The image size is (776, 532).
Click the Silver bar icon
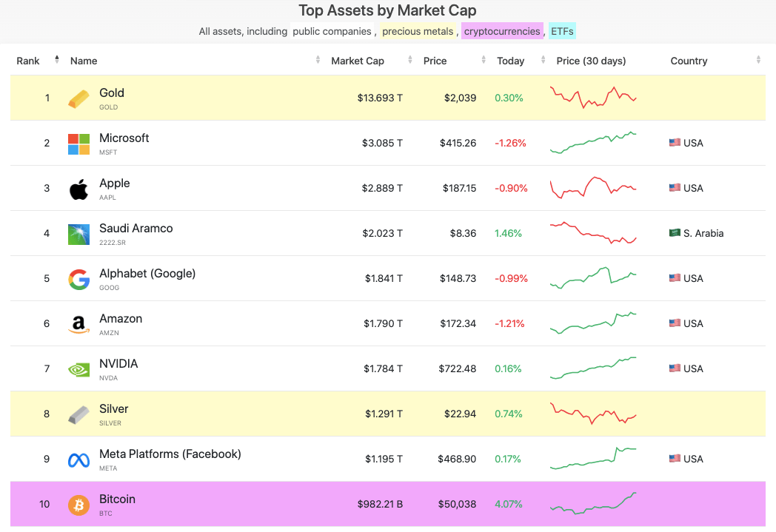click(78, 415)
